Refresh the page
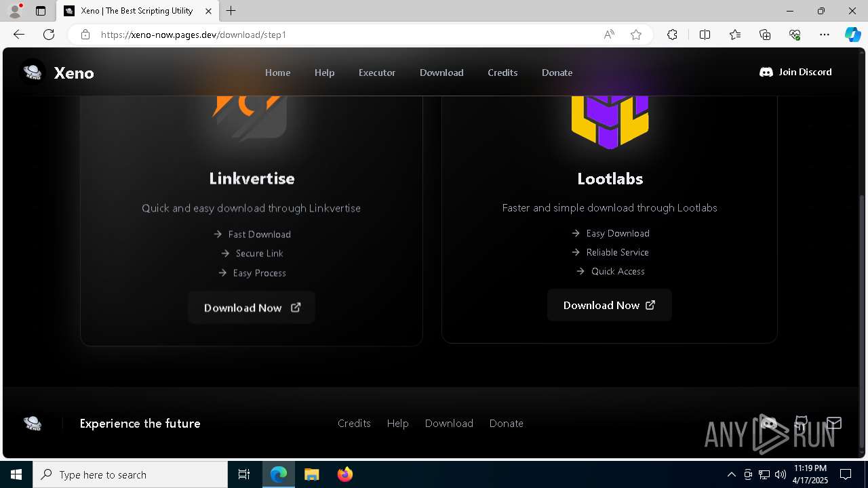 (49, 35)
